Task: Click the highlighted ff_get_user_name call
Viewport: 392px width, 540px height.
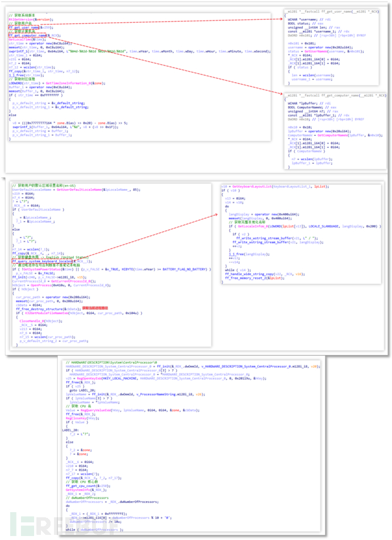Action: 23,27
